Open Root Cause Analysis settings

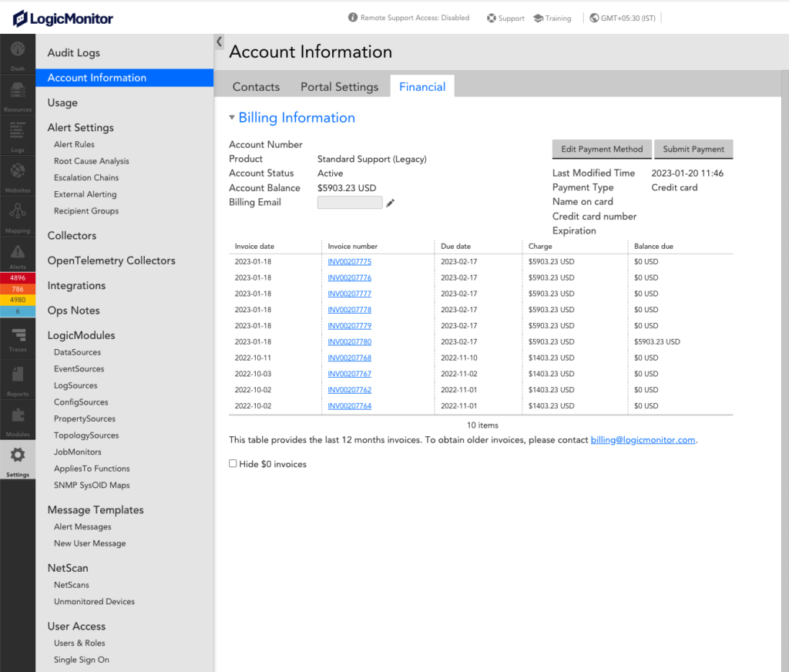91,161
